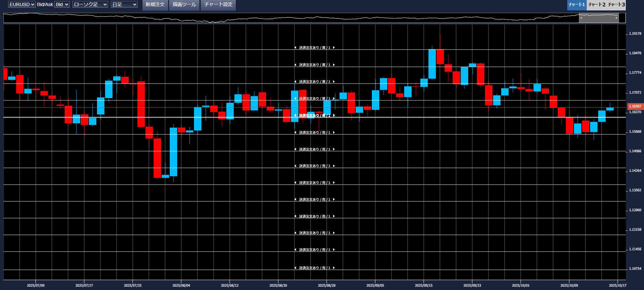
Task: Open チャート設定 chart settings
Action: (218, 5)
